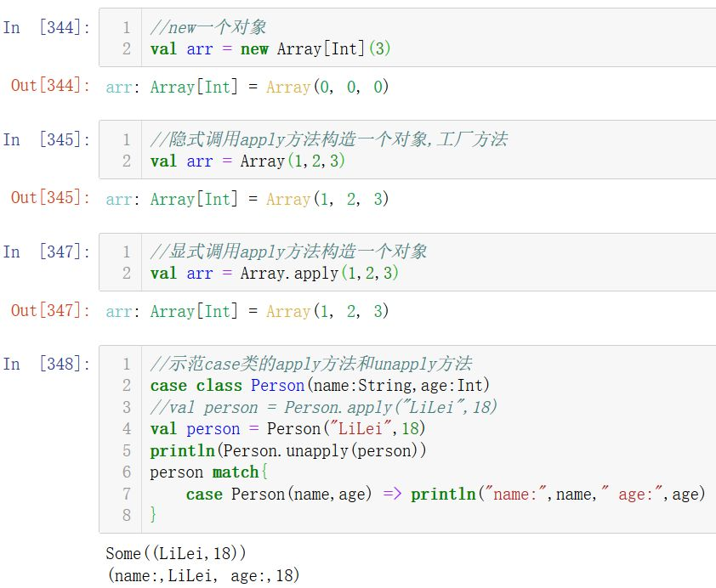The height and width of the screenshot is (588, 716).
Task: Click the Out[347] output prompt
Action: tap(50, 311)
